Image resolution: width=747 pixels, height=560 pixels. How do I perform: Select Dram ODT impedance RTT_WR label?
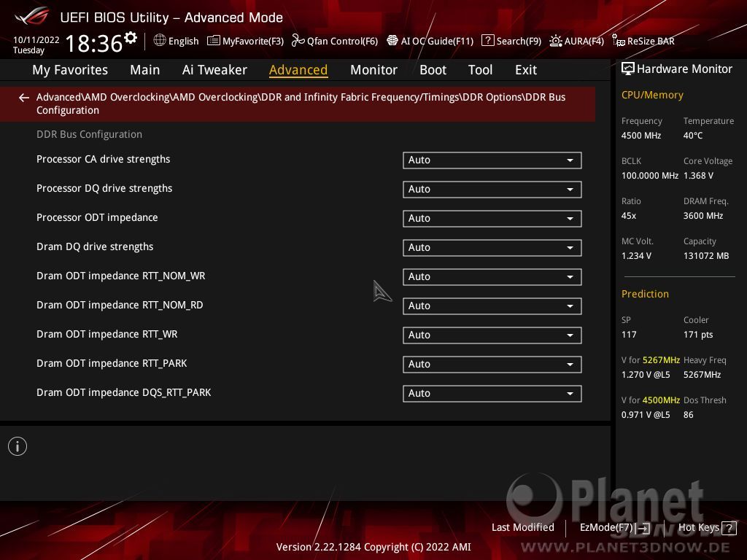[x=107, y=334]
